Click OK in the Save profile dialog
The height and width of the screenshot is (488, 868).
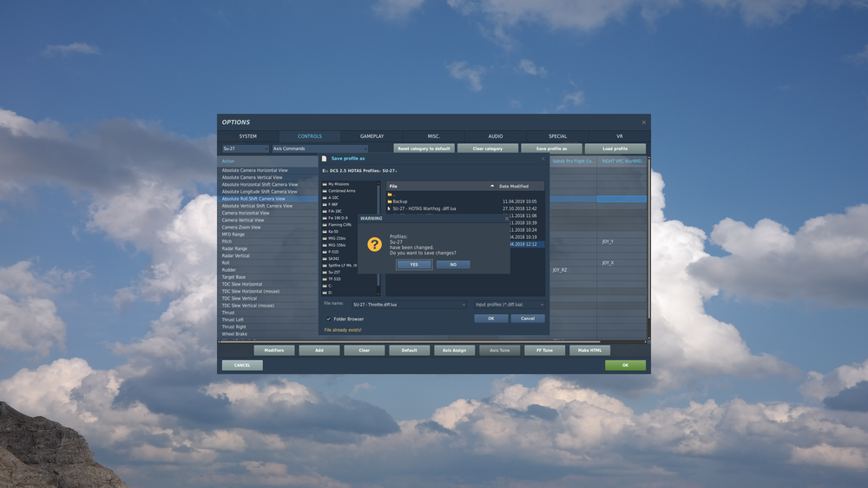point(491,319)
